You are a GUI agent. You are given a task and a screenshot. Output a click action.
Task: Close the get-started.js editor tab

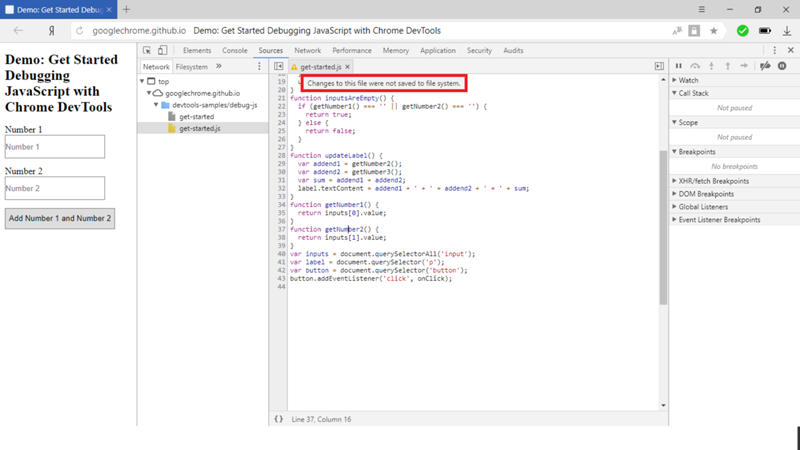tap(347, 67)
